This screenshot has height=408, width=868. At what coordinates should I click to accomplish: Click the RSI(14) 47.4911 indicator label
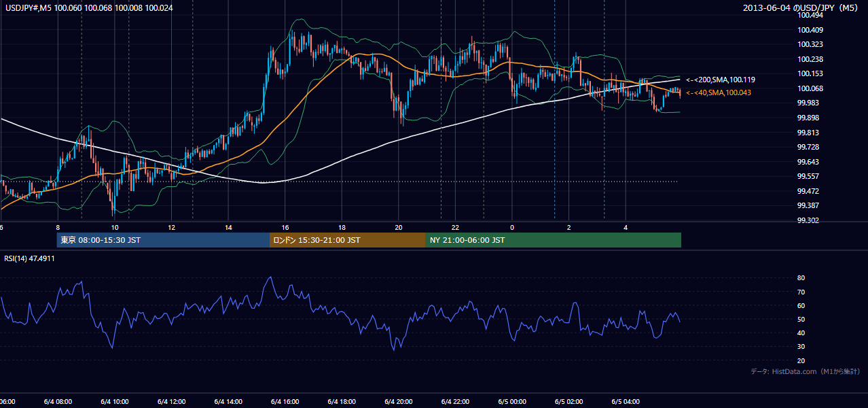[30, 258]
